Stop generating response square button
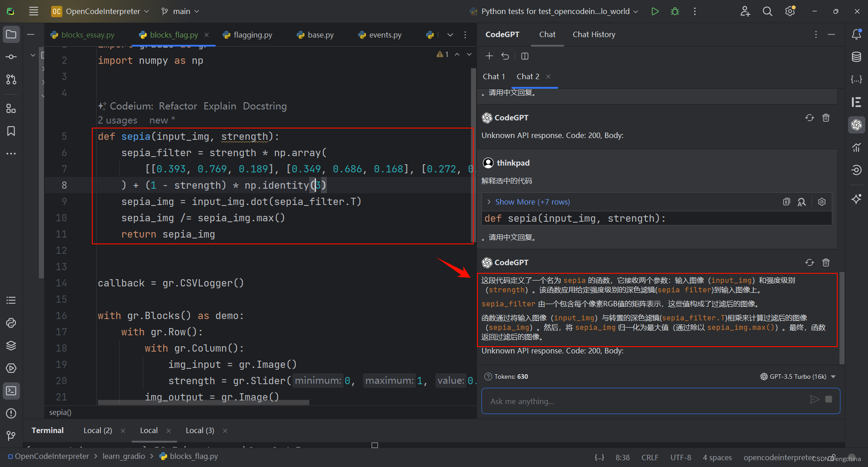The width and height of the screenshot is (868, 467). [829, 399]
